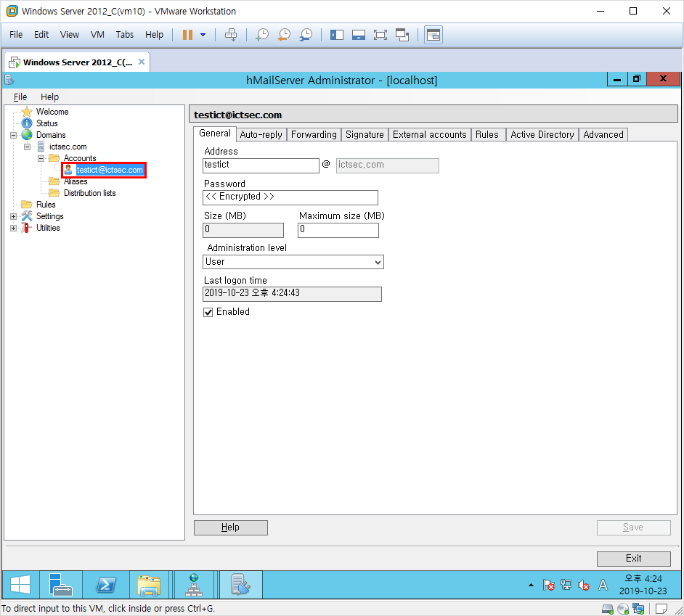
Task: Switch to the External accounts tab
Action: (430, 135)
